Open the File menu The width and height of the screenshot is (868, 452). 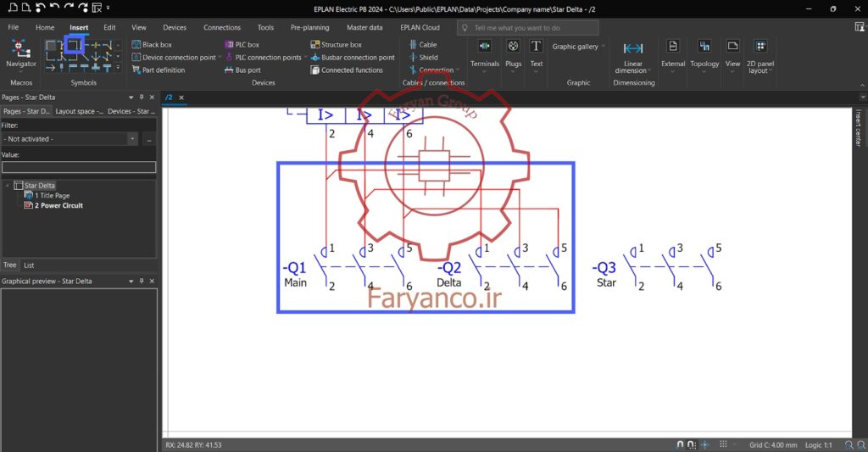[14, 27]
